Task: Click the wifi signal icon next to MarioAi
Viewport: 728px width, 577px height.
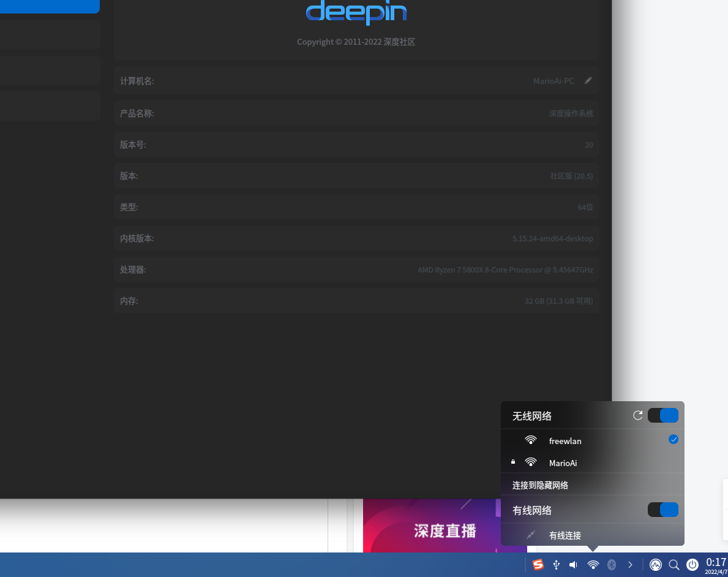Action: click(531, 462)
